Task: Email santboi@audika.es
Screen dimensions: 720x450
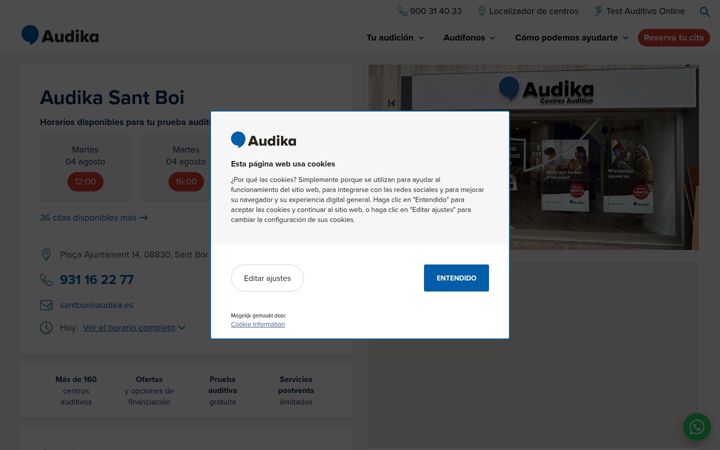Action: click(96, 305)
